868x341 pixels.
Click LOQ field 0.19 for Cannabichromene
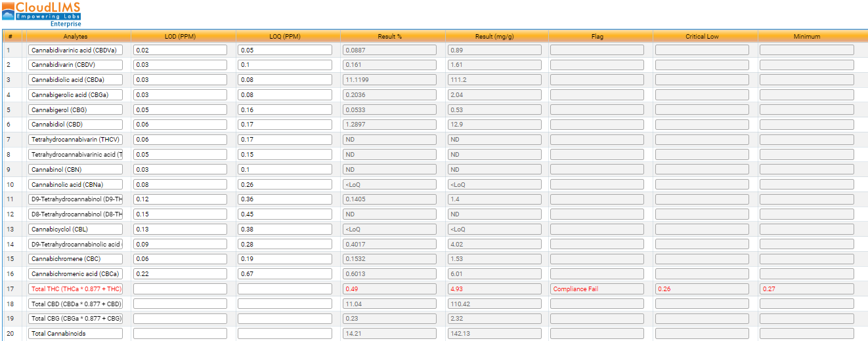coord(285,259)
